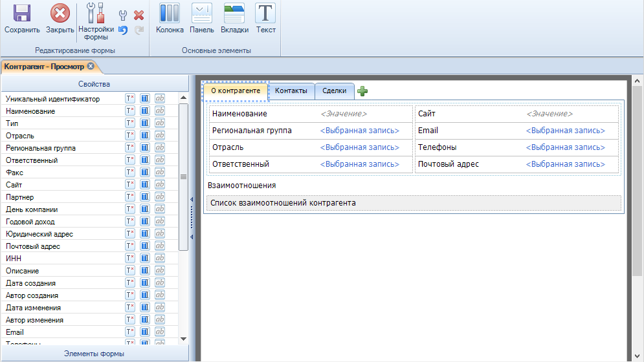644x362 pixels.
Task: Click column icon for Годовой доход
Action: point(145,222)
